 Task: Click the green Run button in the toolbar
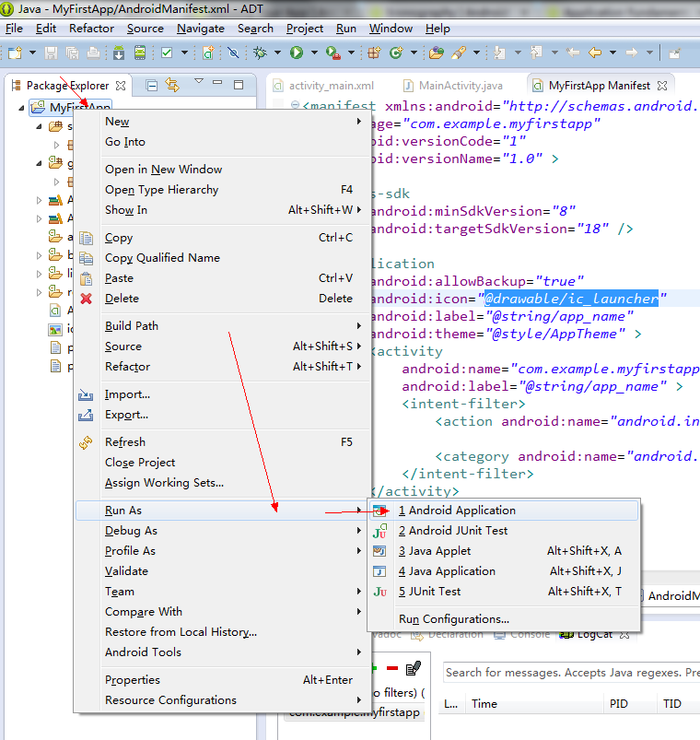coord(297,53)
